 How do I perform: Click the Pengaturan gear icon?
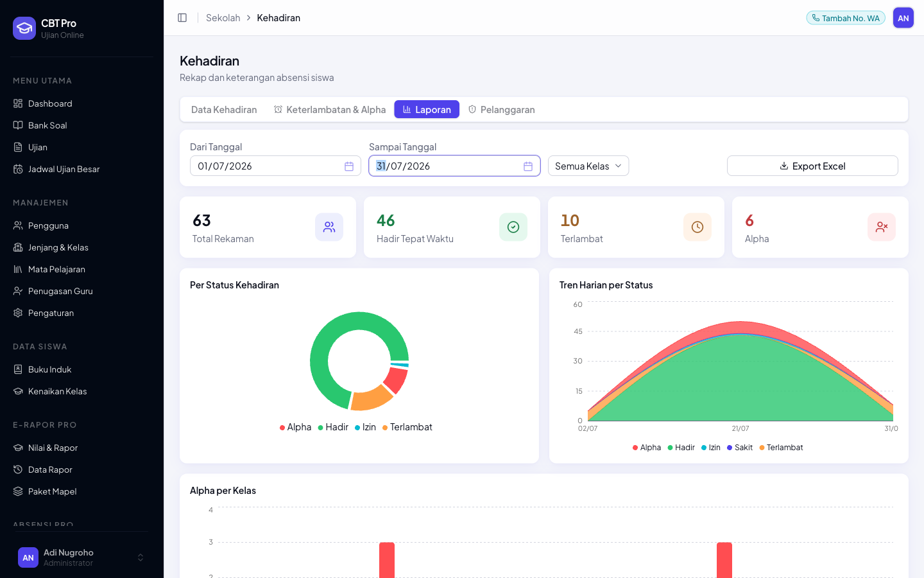tap(18, 313)
